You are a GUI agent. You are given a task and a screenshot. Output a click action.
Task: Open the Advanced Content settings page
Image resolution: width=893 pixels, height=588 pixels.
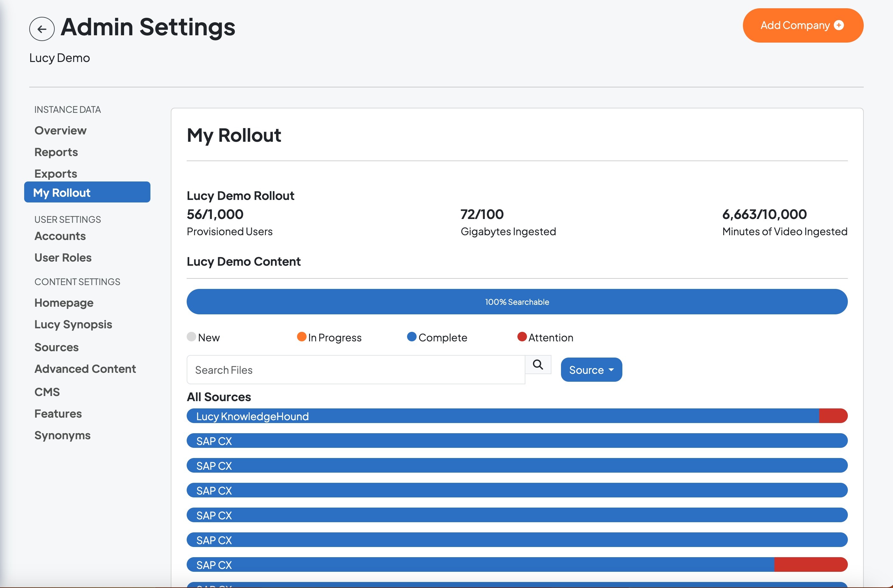point(85,369)
